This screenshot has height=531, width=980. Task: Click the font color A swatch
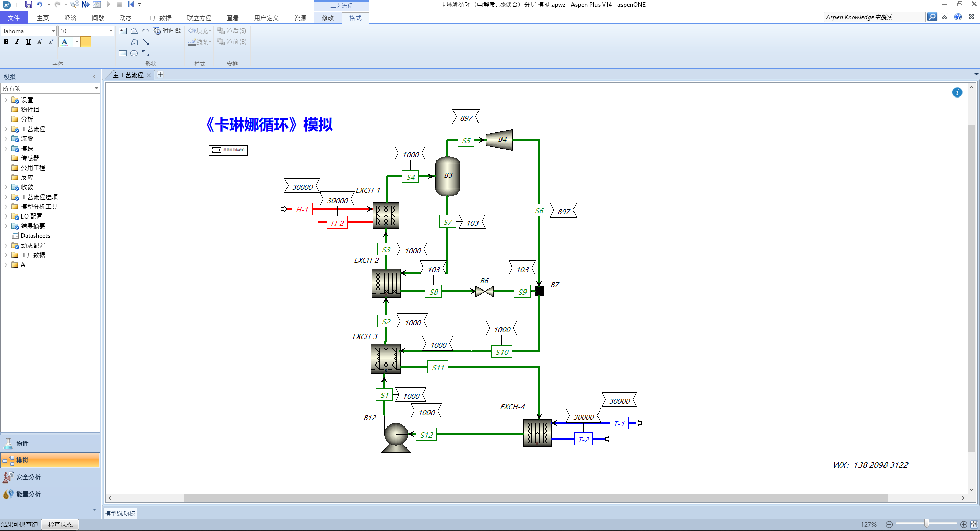click(x=65, y=42)
